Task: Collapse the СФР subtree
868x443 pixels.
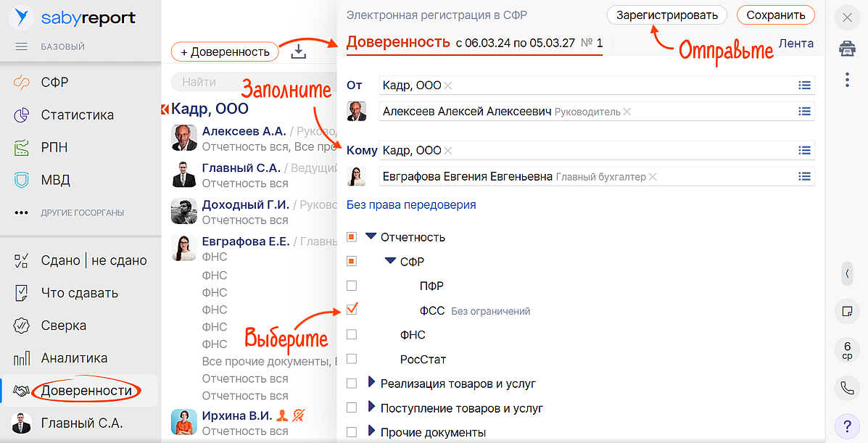Action: [x=391, y=261]
